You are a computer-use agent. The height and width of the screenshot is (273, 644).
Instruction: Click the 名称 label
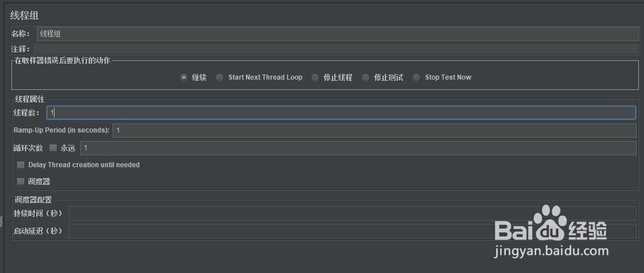tap(20, 34)
